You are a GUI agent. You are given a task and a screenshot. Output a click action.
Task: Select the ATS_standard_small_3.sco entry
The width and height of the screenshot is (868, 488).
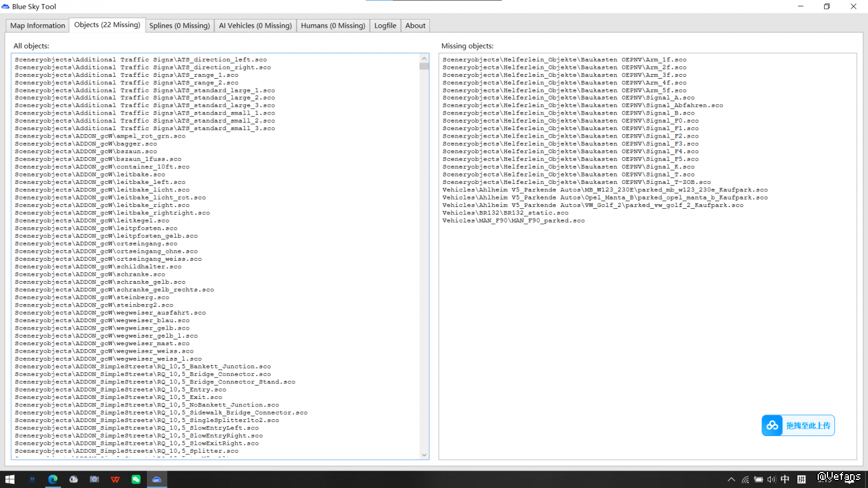pos(145,128)
